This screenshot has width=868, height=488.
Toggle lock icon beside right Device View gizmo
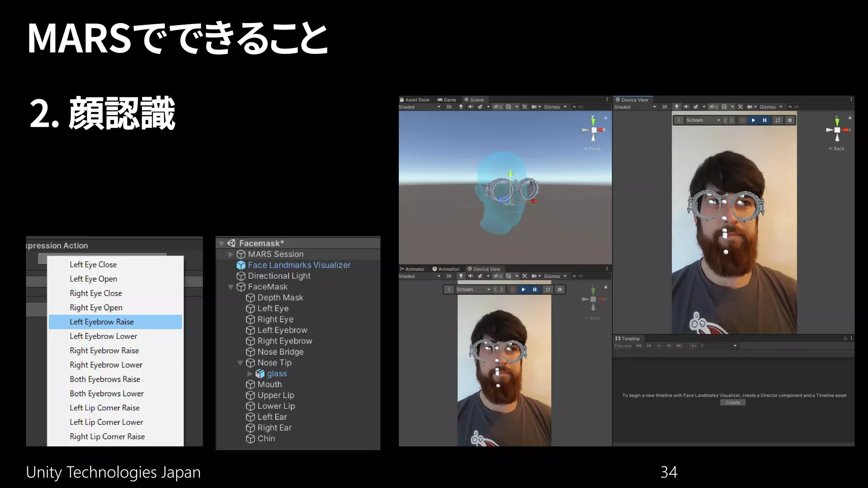click(850, 117)
